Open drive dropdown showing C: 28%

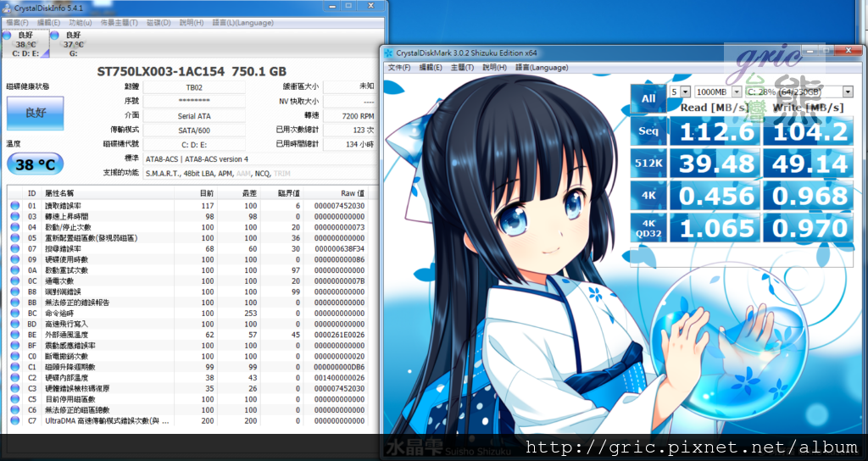[799, 92]
